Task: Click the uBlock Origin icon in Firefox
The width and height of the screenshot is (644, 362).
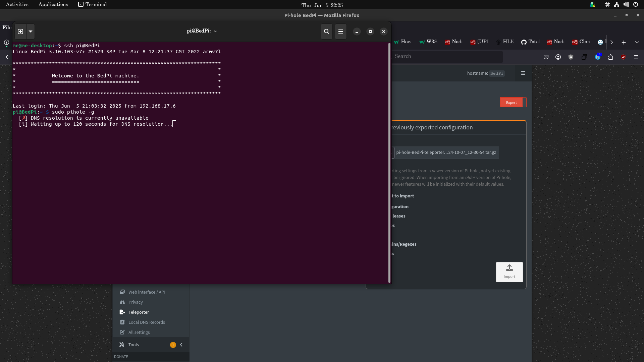Action: tap(623, 57)
